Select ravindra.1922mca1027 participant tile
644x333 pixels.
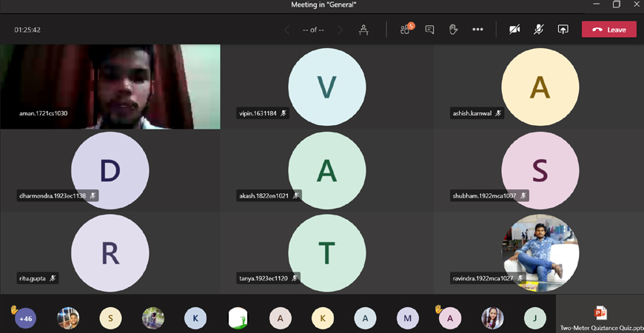(540, 252)
